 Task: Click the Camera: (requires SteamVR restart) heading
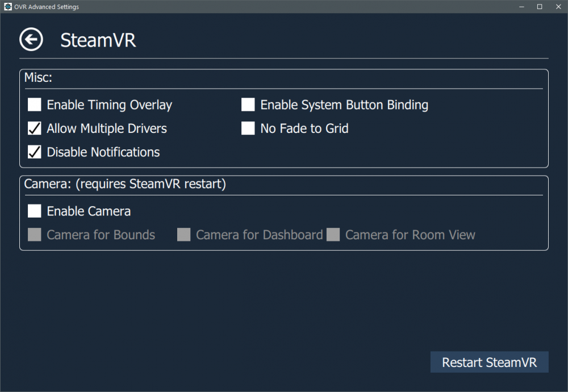pyautogui.click(x=125, y=184)
